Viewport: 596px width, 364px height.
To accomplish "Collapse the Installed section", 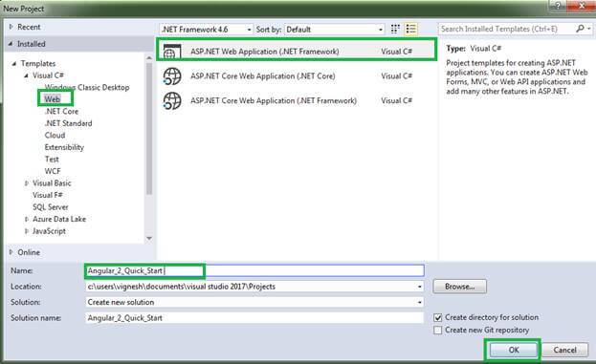I will (11, 44).
